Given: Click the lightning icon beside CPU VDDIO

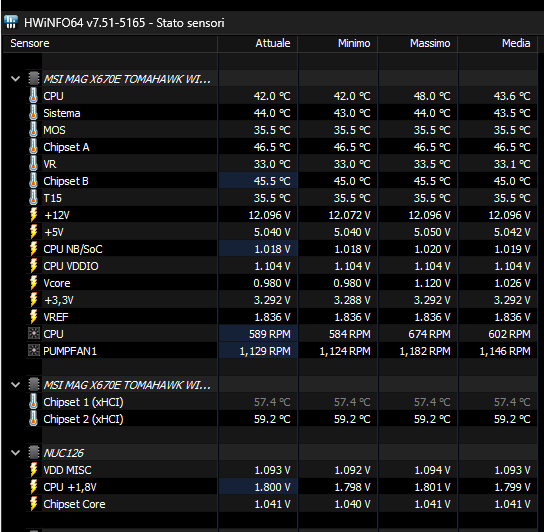Looking at the screenshot, I should (x=33, y=266).
